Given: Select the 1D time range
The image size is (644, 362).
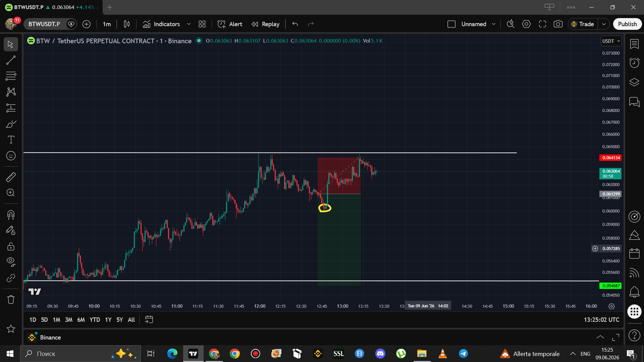Looking at the screenshot, I should tap(33, 320).
